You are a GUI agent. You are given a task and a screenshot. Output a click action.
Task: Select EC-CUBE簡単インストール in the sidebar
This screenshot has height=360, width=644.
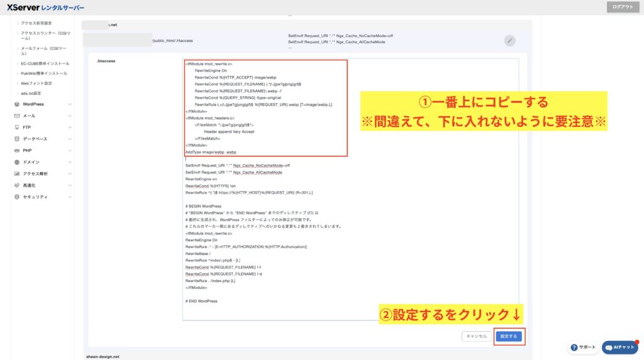point(45,63)
